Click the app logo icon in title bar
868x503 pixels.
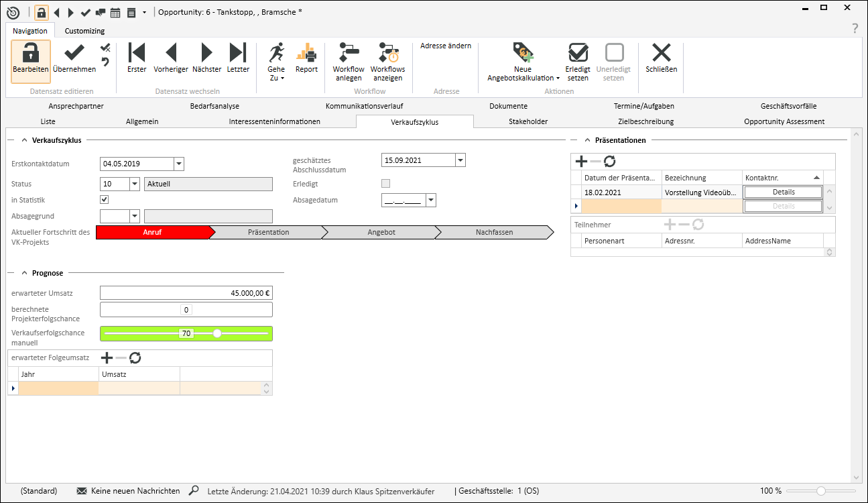point(13,12)
